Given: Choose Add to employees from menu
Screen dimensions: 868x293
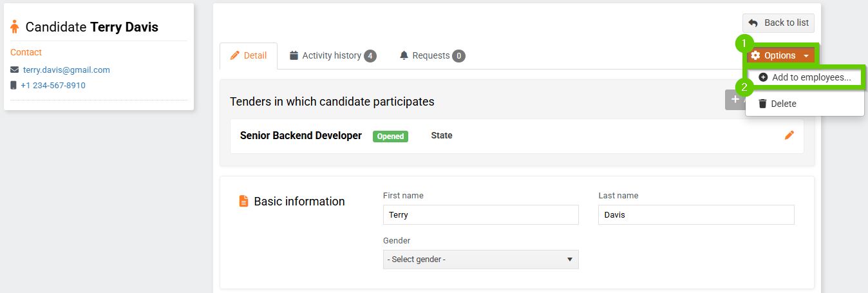Looking at the screenshot, I should coord(805,77).
